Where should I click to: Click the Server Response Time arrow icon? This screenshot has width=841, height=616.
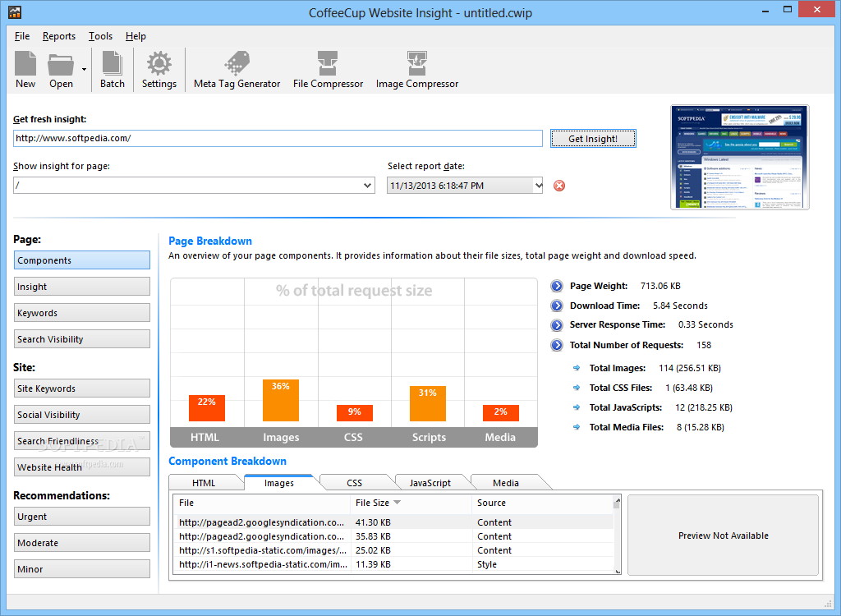click(x=557, y=325)
